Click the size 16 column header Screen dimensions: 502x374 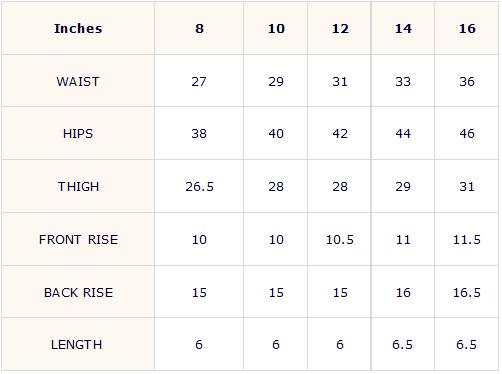pyautogui.click(x=467, y=28)
